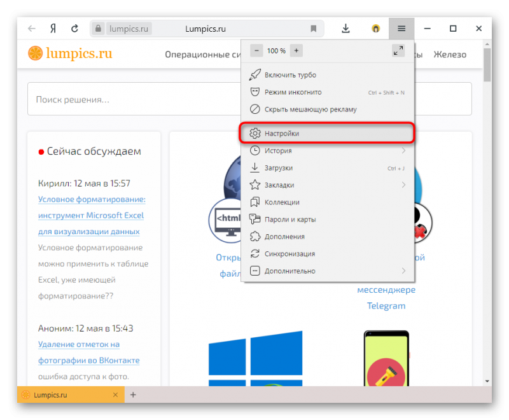The height and width of the screenshot is (420, 509).
Task: Expand the 'Закладки' submenu
Action: (328, 185)
